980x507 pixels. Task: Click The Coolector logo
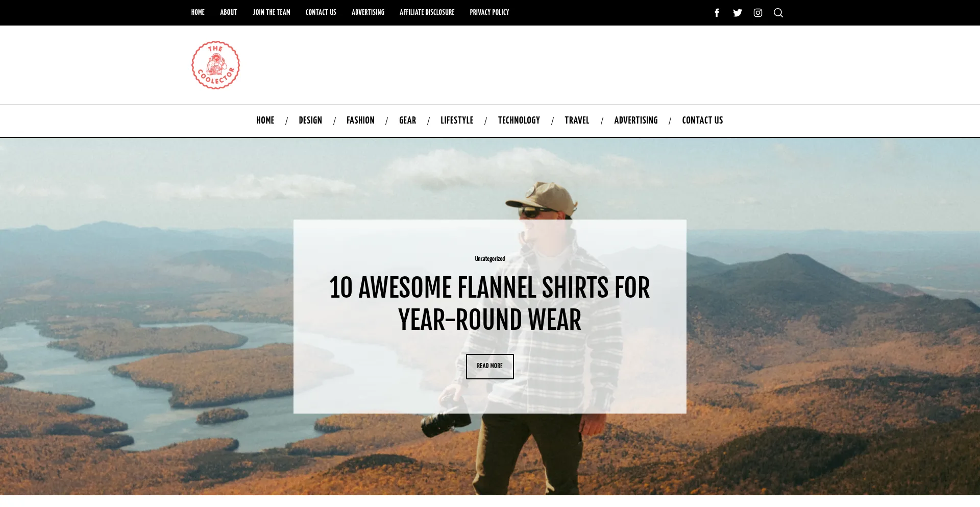pyautogui.click(x=215, y=65)
